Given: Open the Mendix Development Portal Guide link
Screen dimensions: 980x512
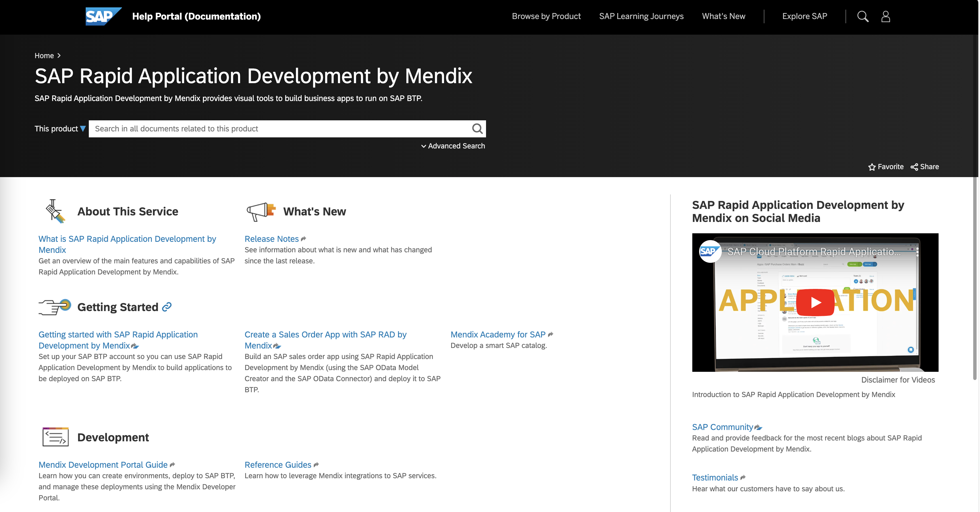Looking at the screenshot, I should pyautogui.click(x=103, y=464).
